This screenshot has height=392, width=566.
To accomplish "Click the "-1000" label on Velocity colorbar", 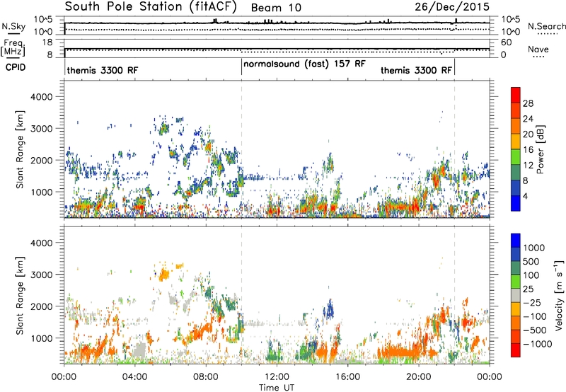I will click(538, 344).
